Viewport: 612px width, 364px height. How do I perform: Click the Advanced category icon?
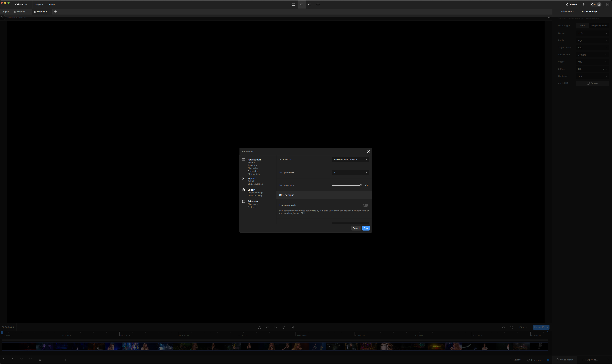pyautogui.click(x=244, y=201)
